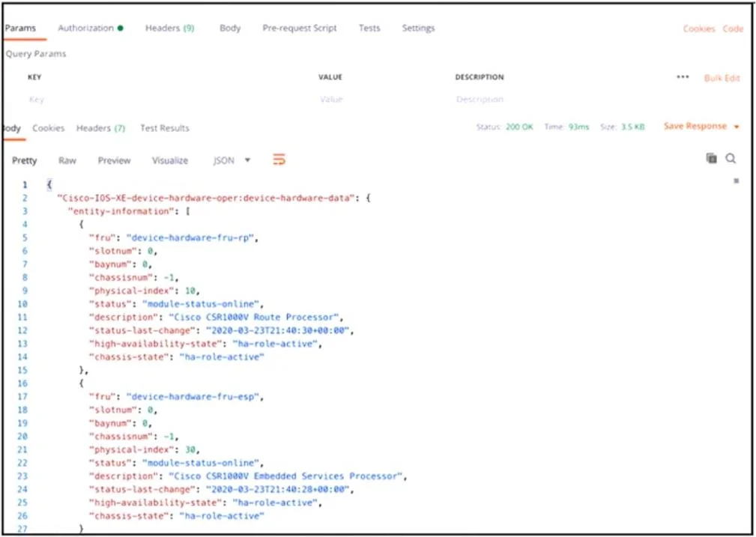
Task: Go to the Tests tab
Action: click(x=369, y=28)
